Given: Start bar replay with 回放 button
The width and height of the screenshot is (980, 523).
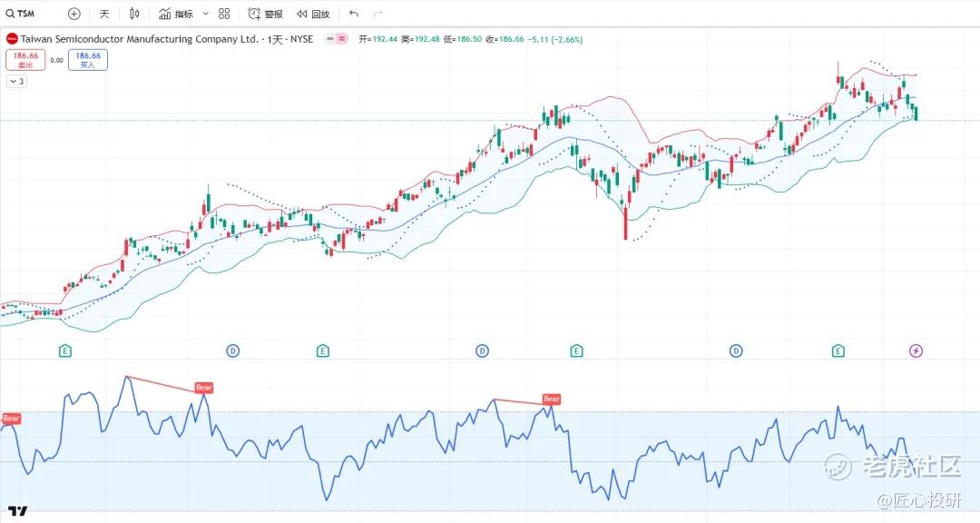Looking at the screenshot, I should point(313,14).
